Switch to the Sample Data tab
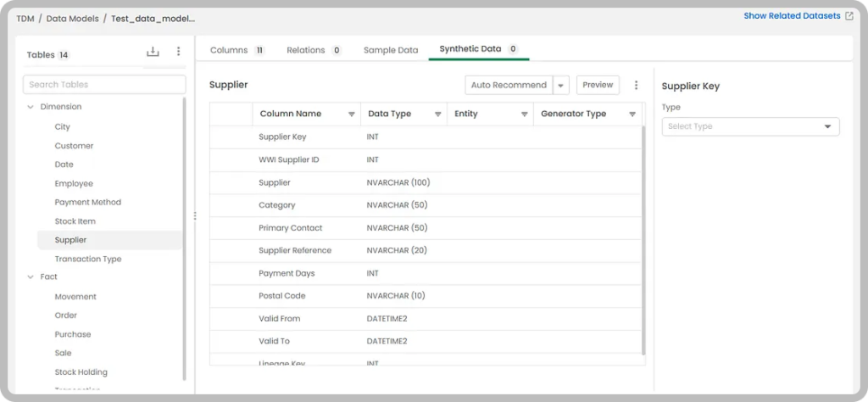Screen dimensions: 868x402 (x=391, y=50)
